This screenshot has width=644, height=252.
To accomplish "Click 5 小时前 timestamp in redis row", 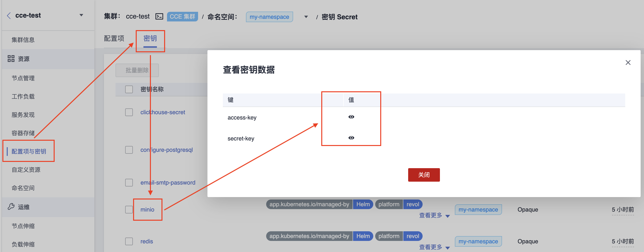I will pos(623,241).
